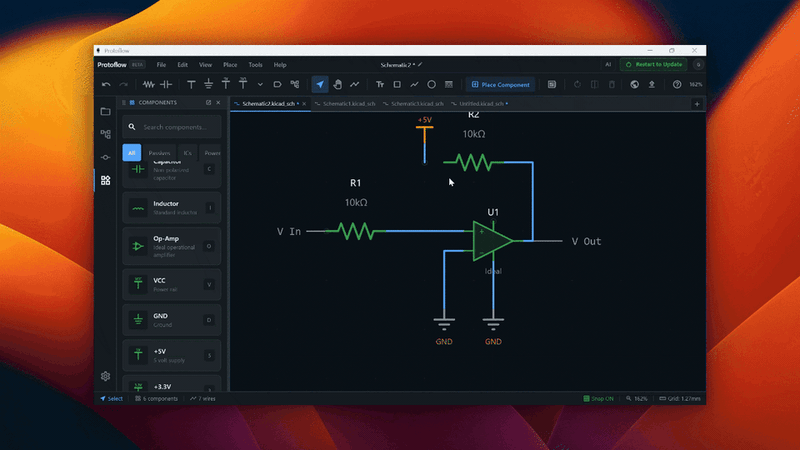This screenshot has width=800, height=450.
Task: Click the rotate icon in toolbar
Action: coord(577,85)
